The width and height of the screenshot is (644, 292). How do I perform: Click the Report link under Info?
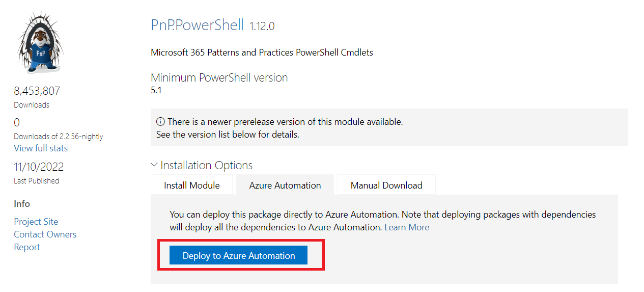(27, 247)
